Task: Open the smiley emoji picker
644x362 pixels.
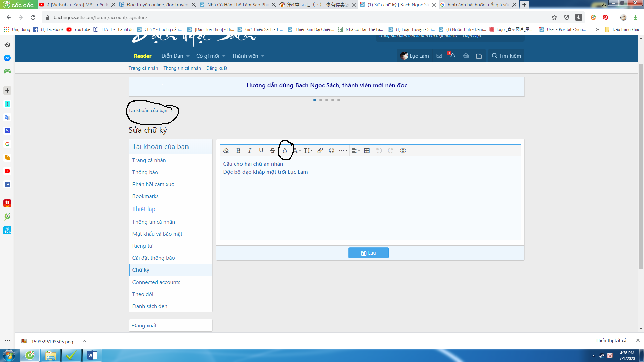Action: [x=331, y=150]
